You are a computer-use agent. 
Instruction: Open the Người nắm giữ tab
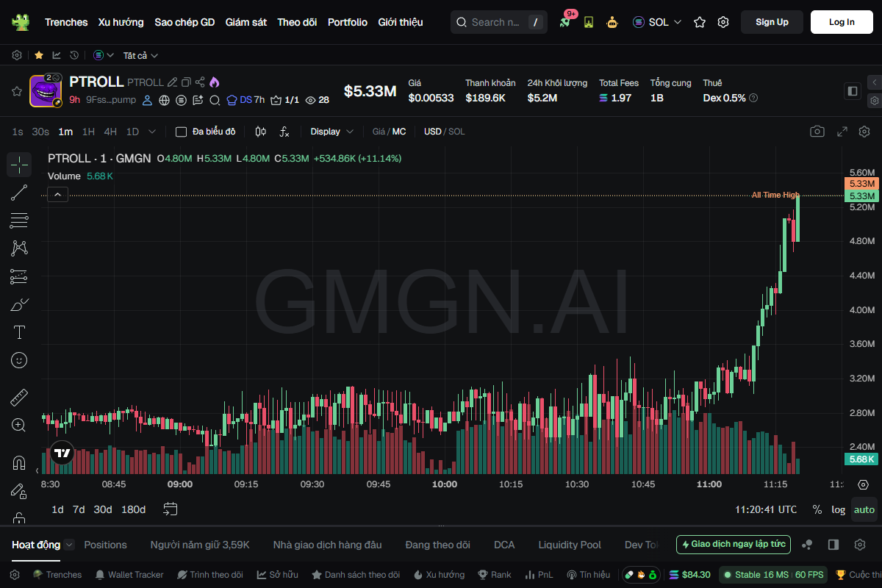200,545
